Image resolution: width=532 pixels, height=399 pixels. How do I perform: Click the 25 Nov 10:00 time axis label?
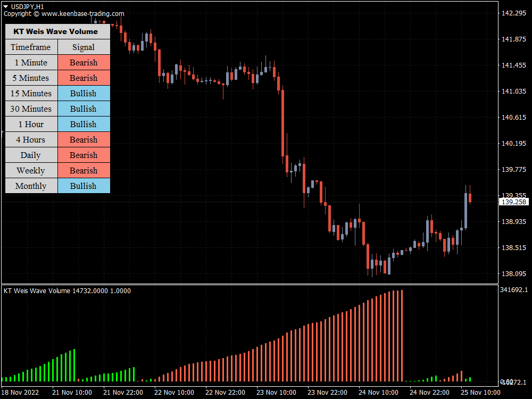point(480,392)
